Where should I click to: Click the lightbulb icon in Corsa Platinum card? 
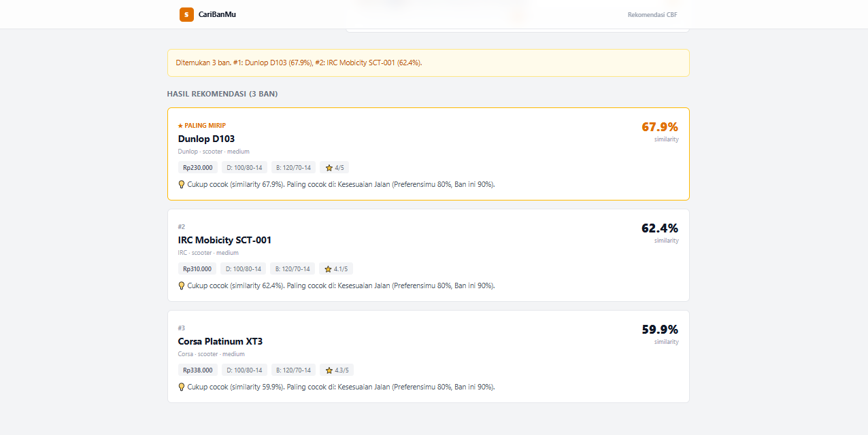[182, 387]
